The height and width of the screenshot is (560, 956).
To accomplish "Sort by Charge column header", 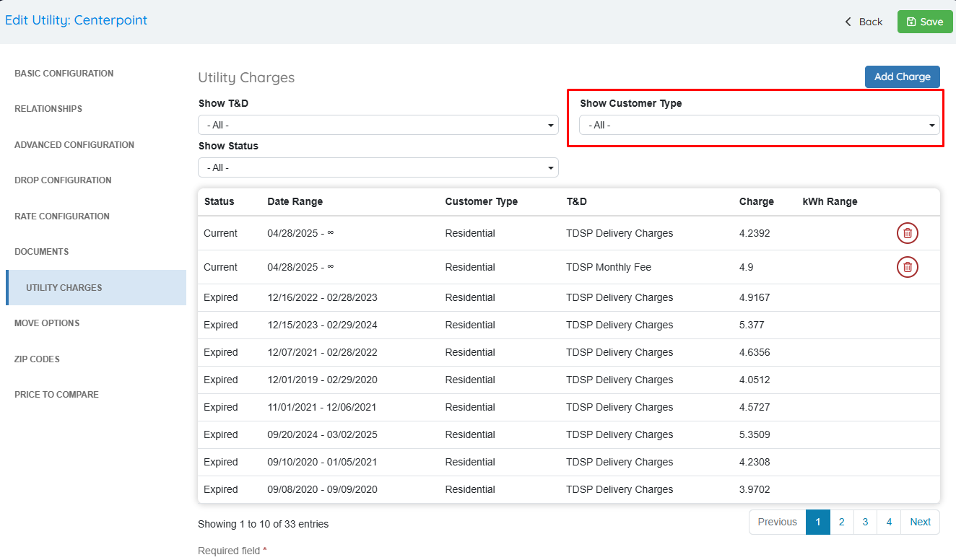I will click(x=756, y=201).
